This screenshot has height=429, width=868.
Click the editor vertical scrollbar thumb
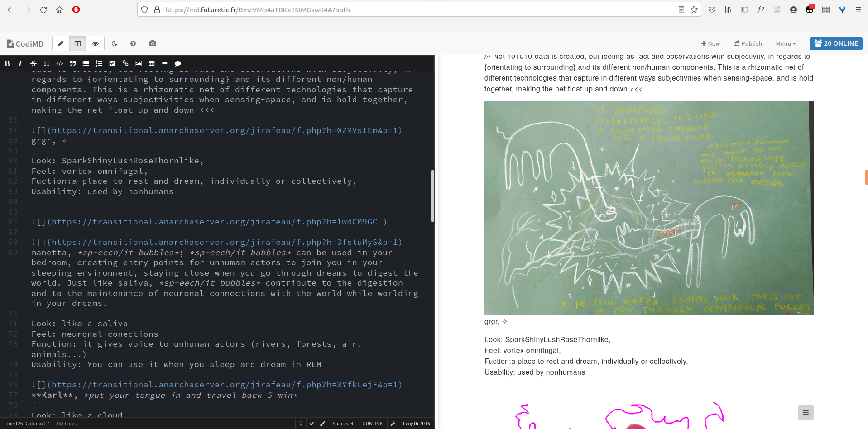[432, 195]
